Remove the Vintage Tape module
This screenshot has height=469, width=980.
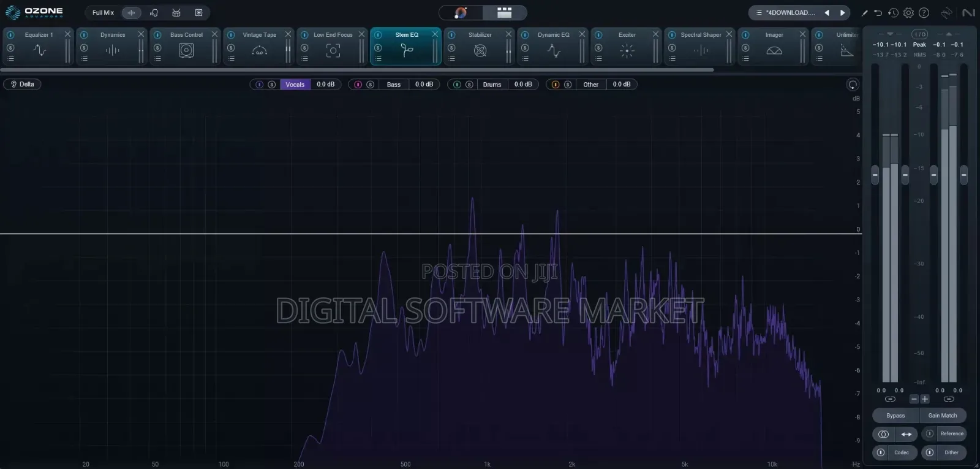tap(288, 34)
